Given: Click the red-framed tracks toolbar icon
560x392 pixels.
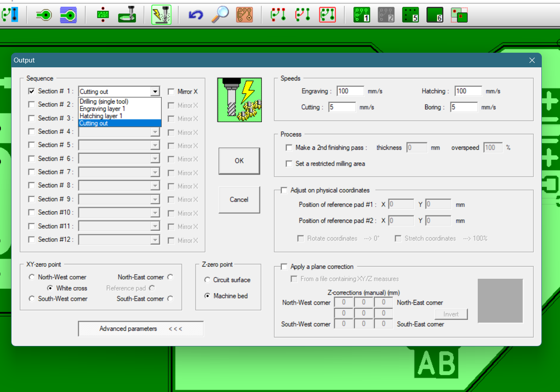Looking at the screenshot, I should point(327,15).
